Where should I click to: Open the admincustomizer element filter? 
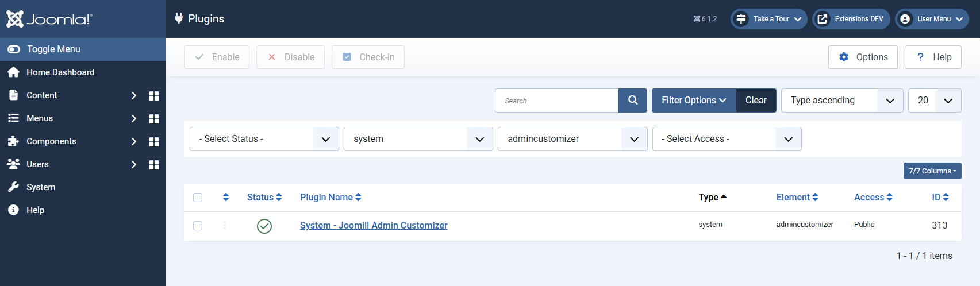click(572, 139)
